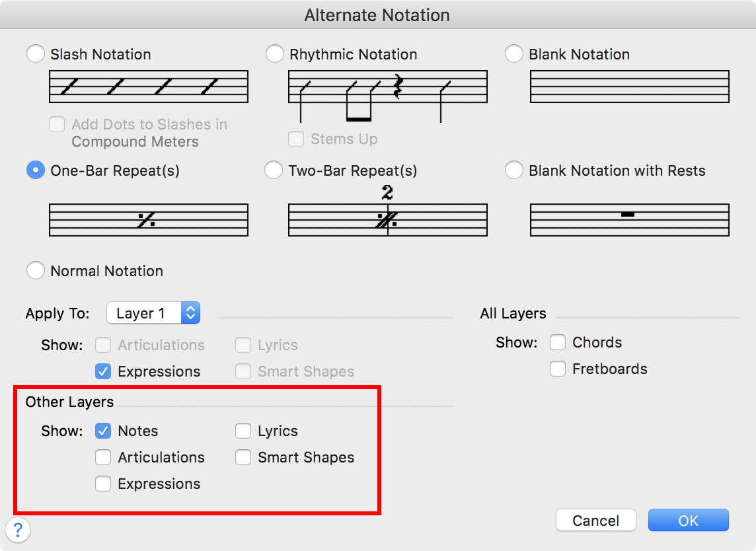Select Blank Notation radio button

coord(514,54)
